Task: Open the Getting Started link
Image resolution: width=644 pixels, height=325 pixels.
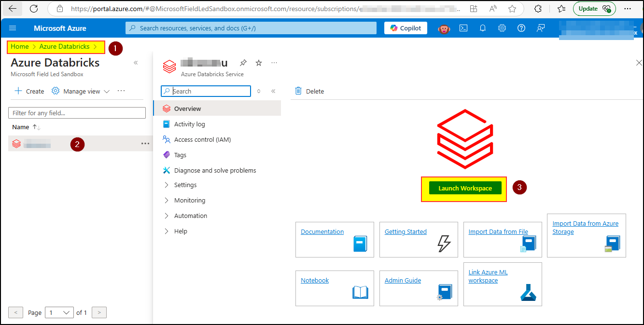Action: pyautogui.click(x=406, y=231)
